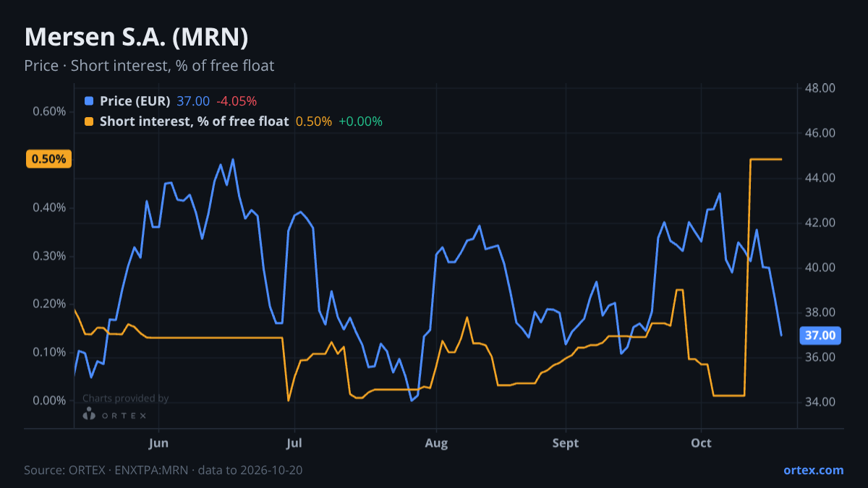Click the 38.00 right axis label
This screenshot has width=868, height=488.
point(820,312)
